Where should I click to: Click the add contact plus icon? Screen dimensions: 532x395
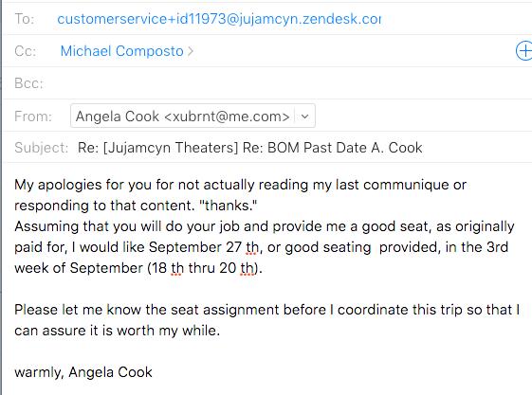(524, 51)
